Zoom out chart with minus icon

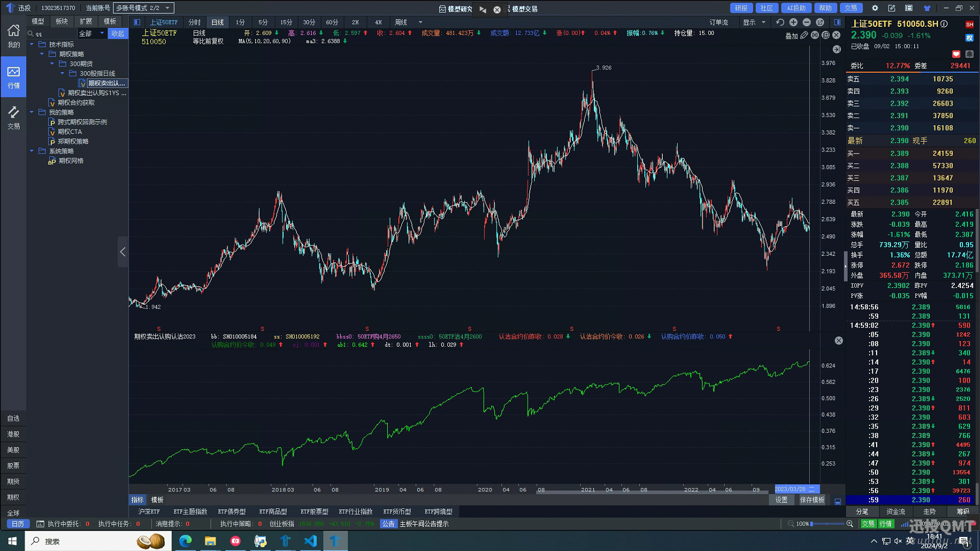(807, 22)
